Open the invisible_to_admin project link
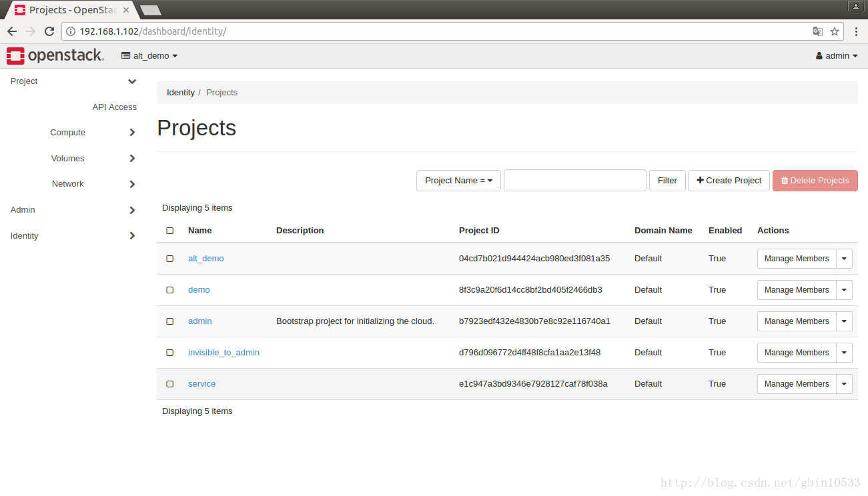The image size is (868, 496). pos(224,353)
